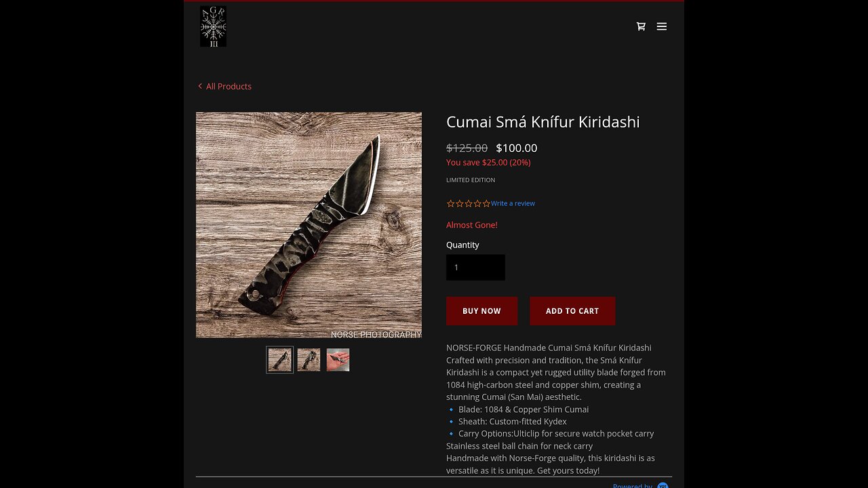The width and height of the screenshot is (868, 488).
Task: Select the first knife thumbnail
Action: 279,360
